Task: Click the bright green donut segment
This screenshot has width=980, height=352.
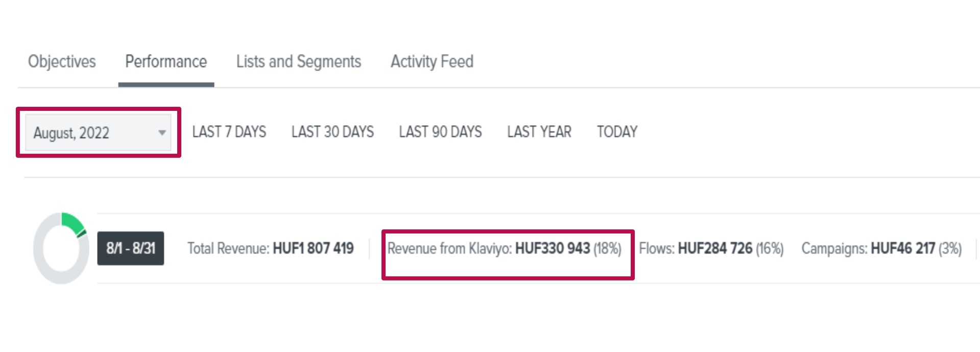Action: [x=71, y=222]
